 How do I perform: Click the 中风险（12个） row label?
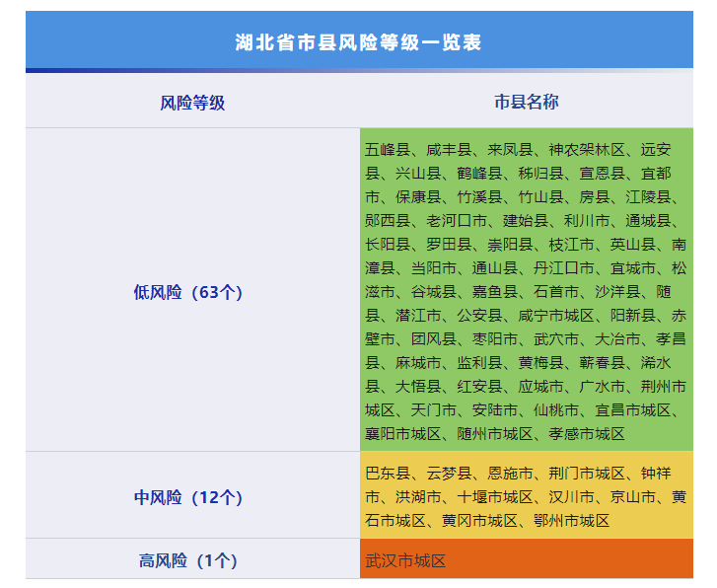pyautogui.click(x=187, y=497)
